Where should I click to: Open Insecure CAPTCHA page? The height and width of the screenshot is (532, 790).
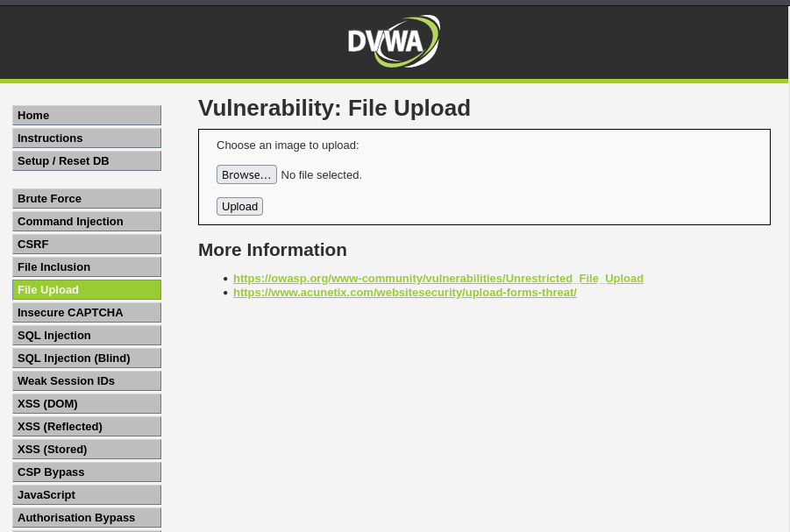click(86, 313)
